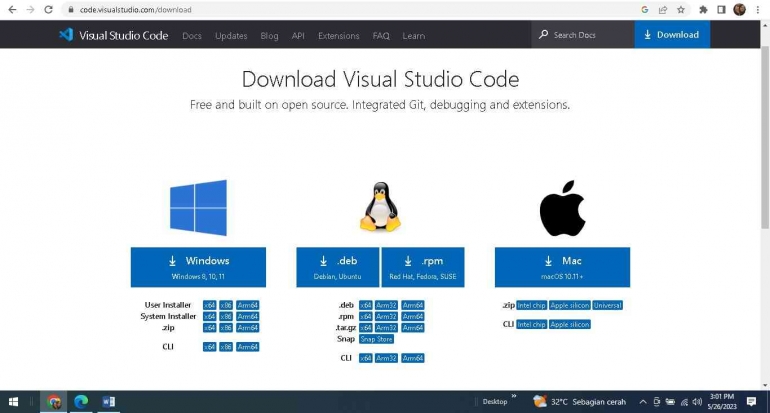770x413 pixels.
Task: Share this page via address bar icon
Action: click(x=662, y=10)
